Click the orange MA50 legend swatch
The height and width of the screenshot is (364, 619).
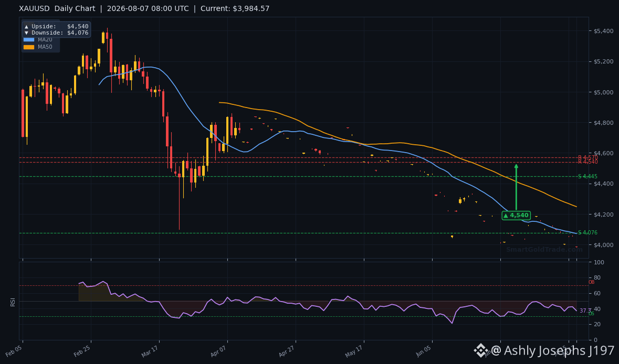click(x=29, y=47)
